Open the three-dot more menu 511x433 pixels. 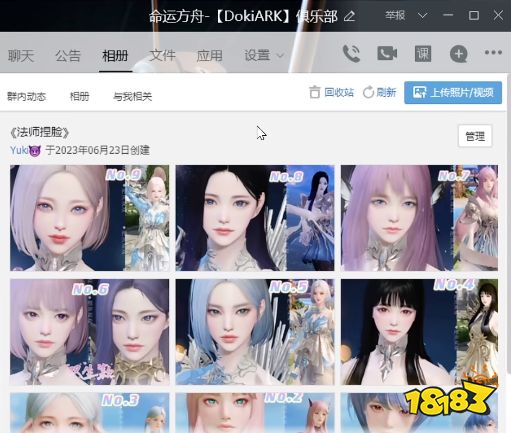[493, 52]
